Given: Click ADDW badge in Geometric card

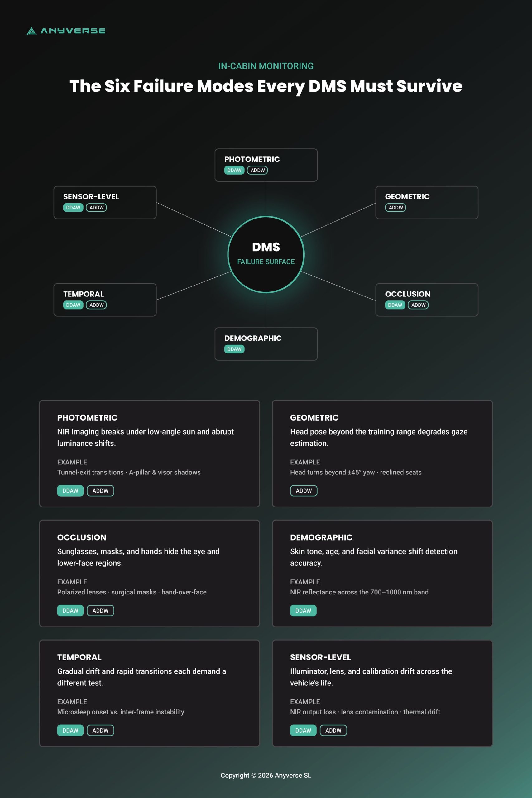Looking at the screenshot, I should click(304, 491).
